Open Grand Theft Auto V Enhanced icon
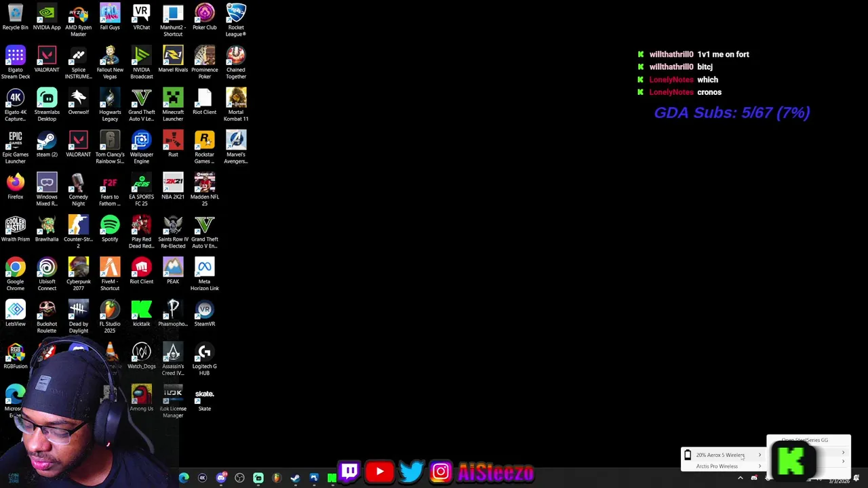Screen dimensions: 868x488 (x=204, y=232)
